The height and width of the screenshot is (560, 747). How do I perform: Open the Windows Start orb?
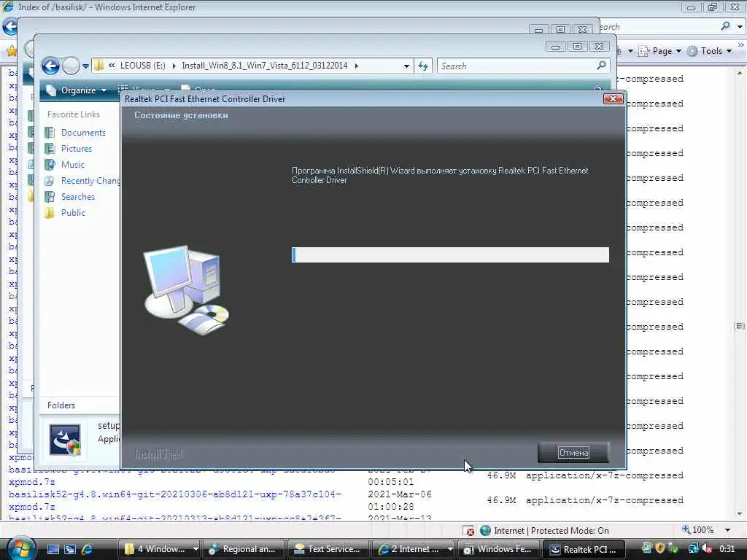[21, 548]
